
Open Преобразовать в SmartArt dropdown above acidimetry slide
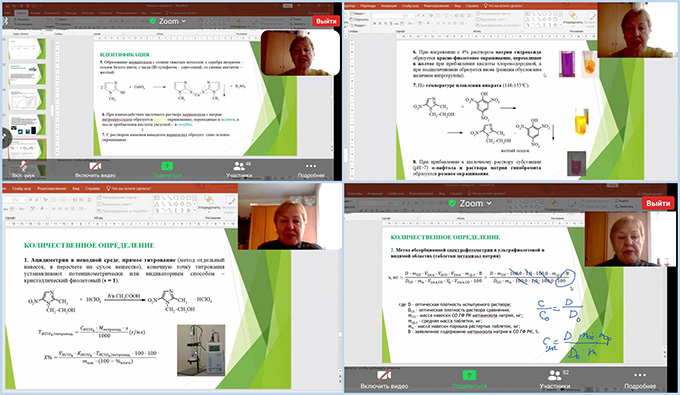coord(124,211)
